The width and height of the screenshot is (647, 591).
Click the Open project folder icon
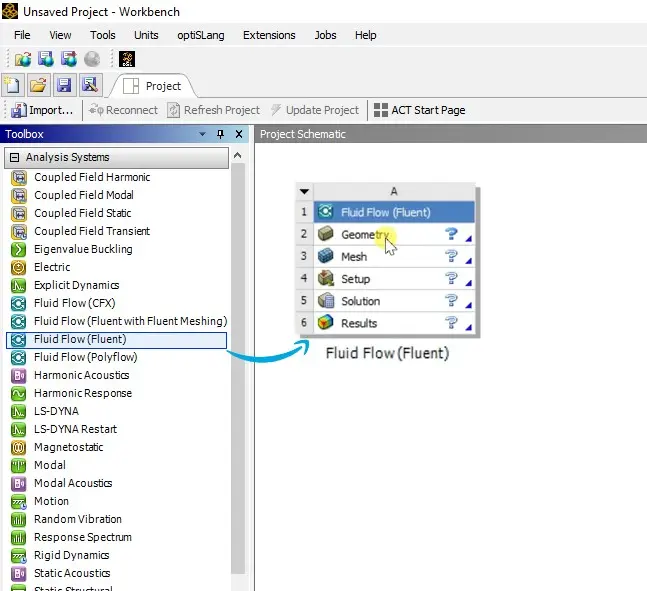coord(38,85)
